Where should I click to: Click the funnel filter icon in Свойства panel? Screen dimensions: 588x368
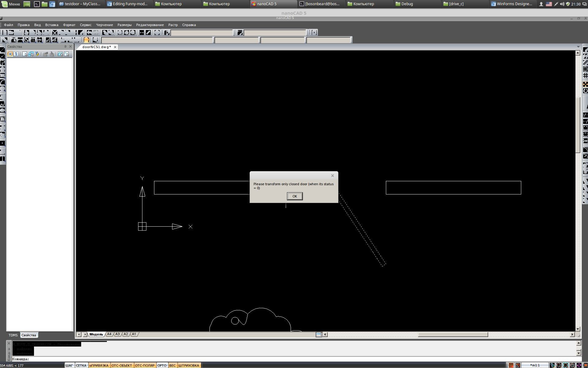point(37,54)
